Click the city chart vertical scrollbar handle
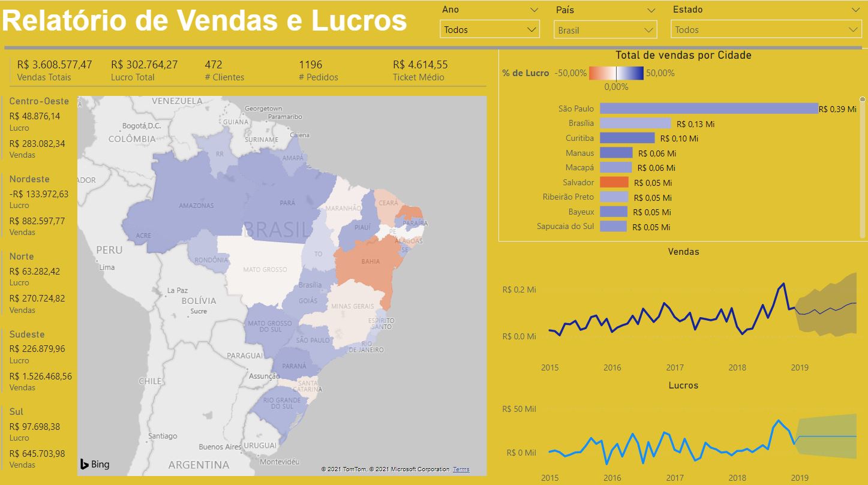This screenshot has height=485, width=868. coord(863,100)
